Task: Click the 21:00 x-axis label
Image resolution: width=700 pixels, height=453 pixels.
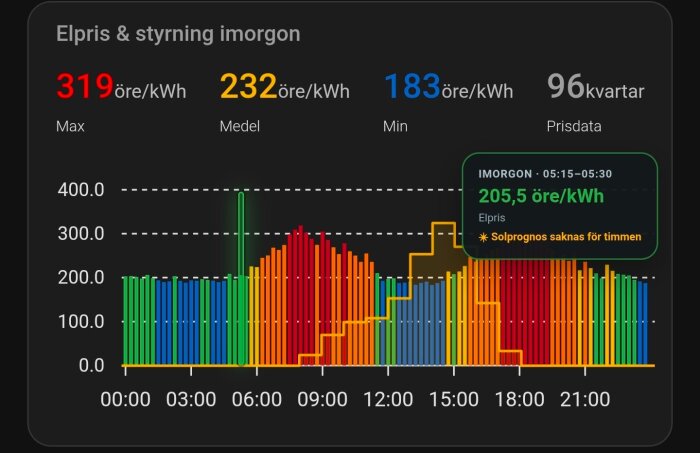Action: tap(585, 399)
